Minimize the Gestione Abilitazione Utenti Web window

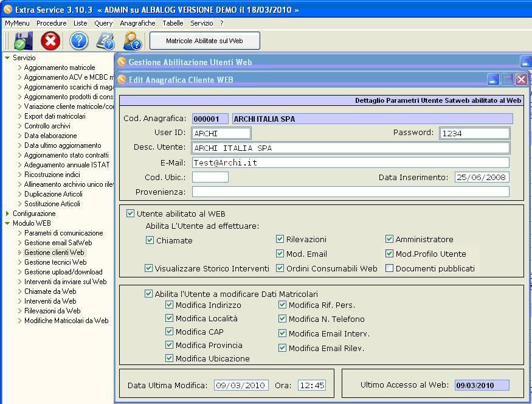[x=525, y=62]
